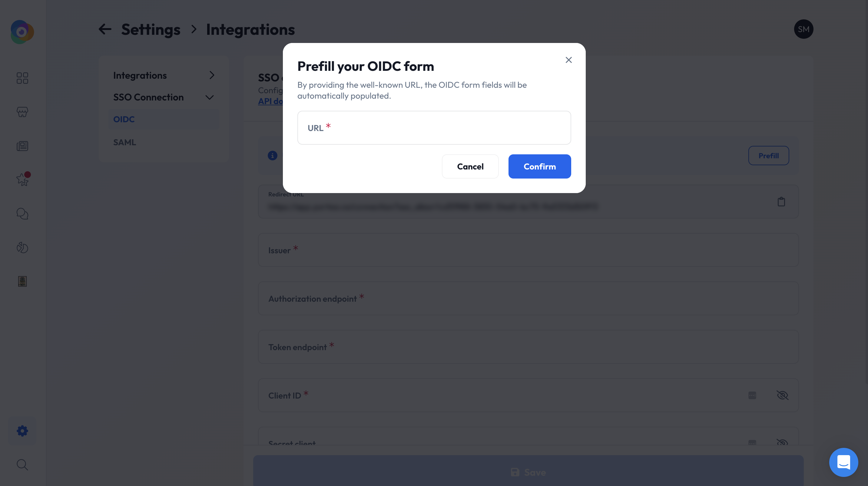Screen dimensions: 868x486
Task: Open the news feed icon
Action: click(x=22, y=146)
